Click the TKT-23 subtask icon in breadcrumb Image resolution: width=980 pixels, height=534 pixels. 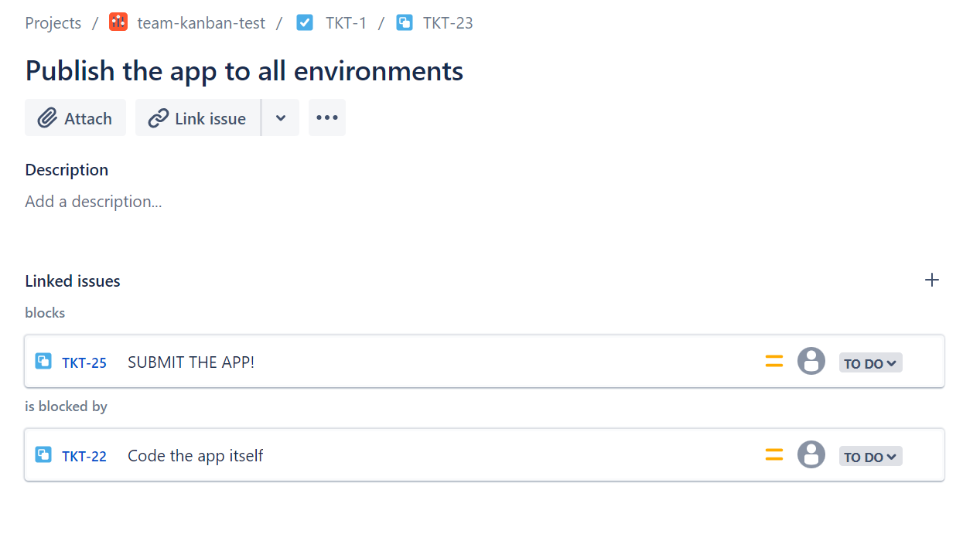pyautogui.click(x=404, y=22)
